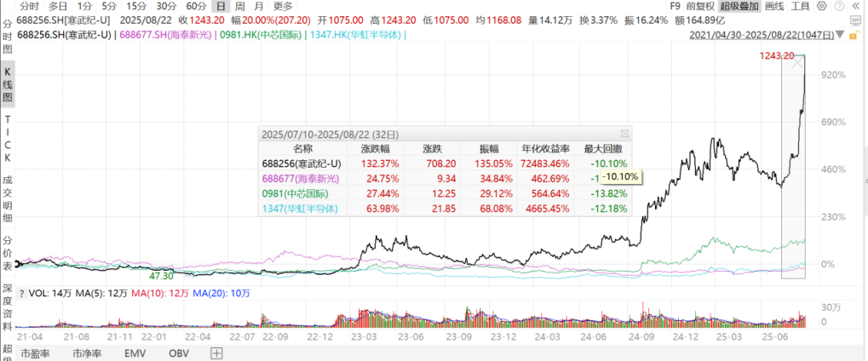
Task: Click the F9 button
Action: (x=675, y=7)
